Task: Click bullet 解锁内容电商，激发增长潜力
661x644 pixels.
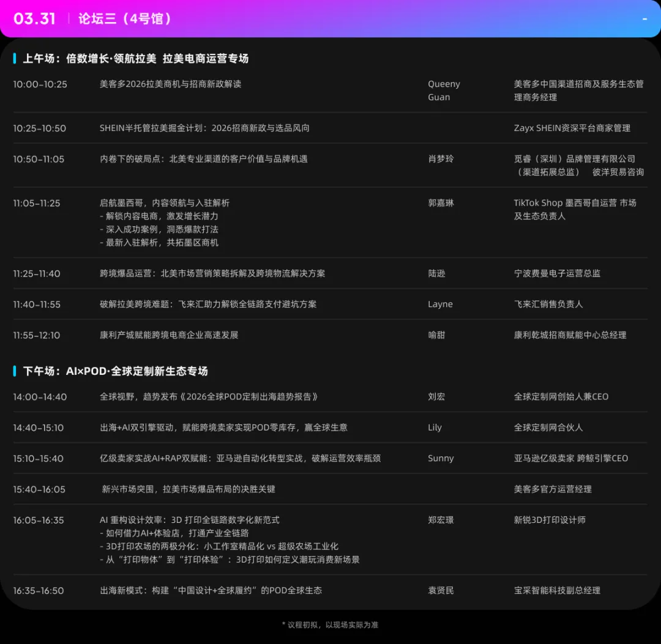Action: 159,216
